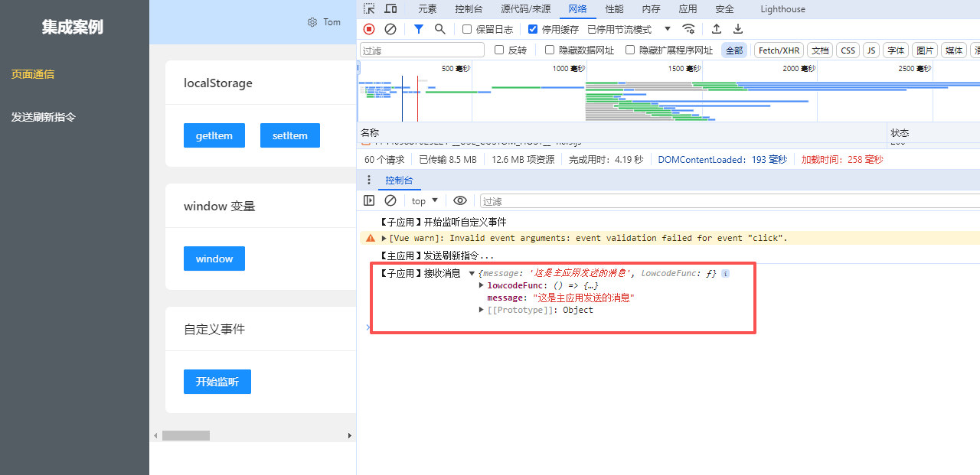Enable the 保留日志 checkbox
Screen dimensions: 980x475
tap(468, 29)
